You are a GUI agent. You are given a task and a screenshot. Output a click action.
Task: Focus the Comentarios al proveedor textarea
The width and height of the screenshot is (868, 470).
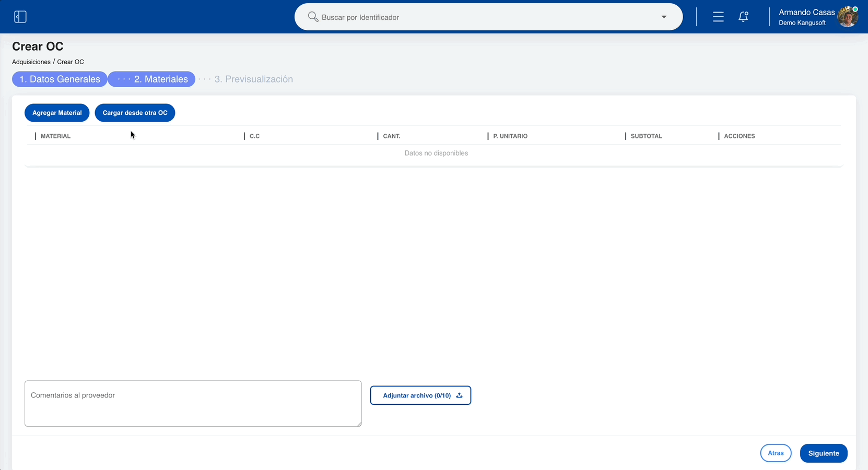click(x=193, y=403)
